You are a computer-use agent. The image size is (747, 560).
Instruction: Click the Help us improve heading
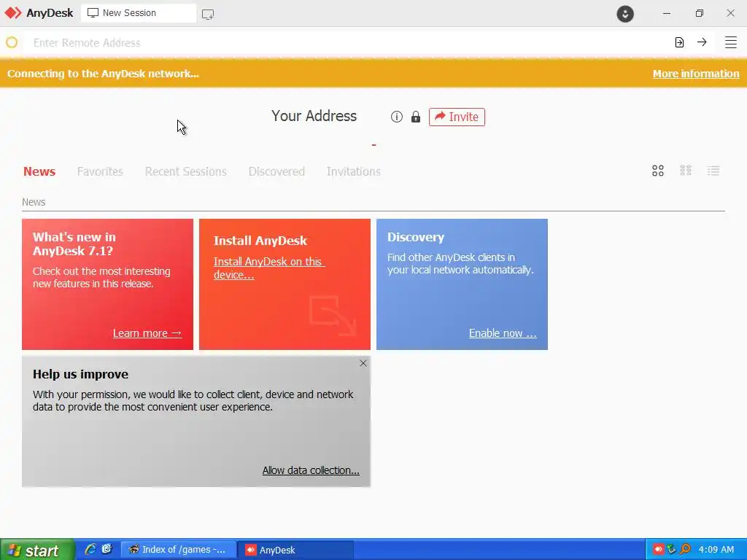point(80,374)
